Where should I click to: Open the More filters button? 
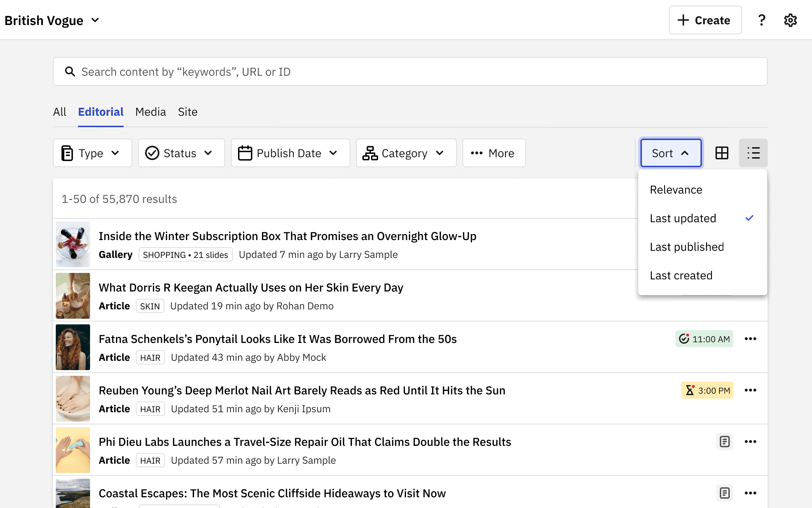pyautogui.click(x=494, y=153)
